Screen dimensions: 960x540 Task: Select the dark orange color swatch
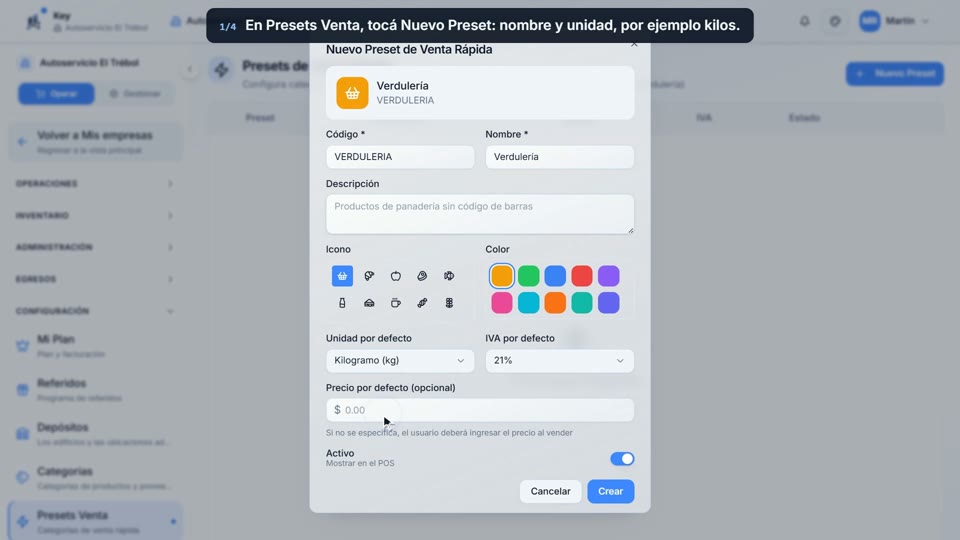pos(555,303)
